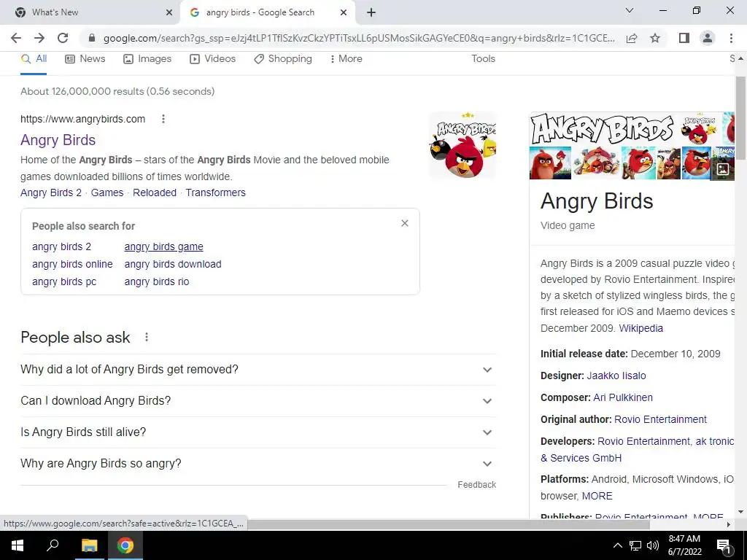
Task: Expand 'Why are Angry Birds so angry?'
Action: tap(258, 464)
